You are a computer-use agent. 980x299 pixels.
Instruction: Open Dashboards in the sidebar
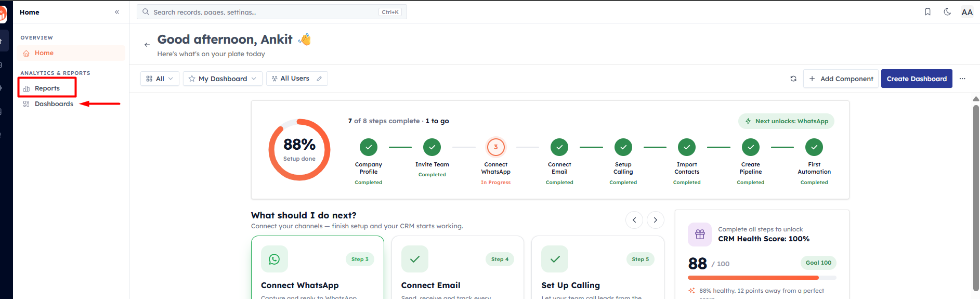click(x=48, y=104)
